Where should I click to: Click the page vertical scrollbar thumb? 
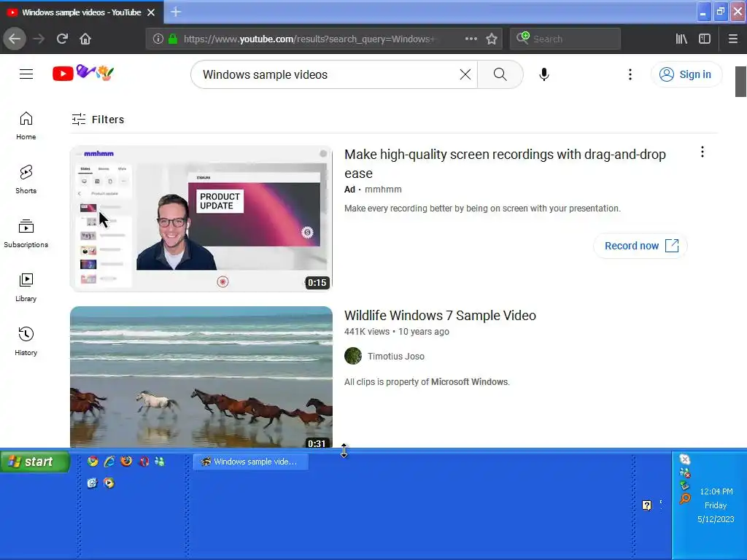741,82
